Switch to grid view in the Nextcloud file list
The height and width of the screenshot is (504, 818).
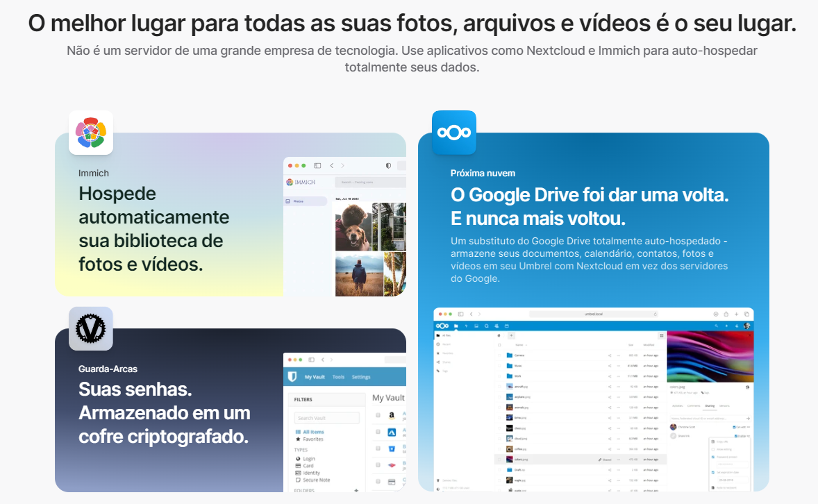(662, 335)
